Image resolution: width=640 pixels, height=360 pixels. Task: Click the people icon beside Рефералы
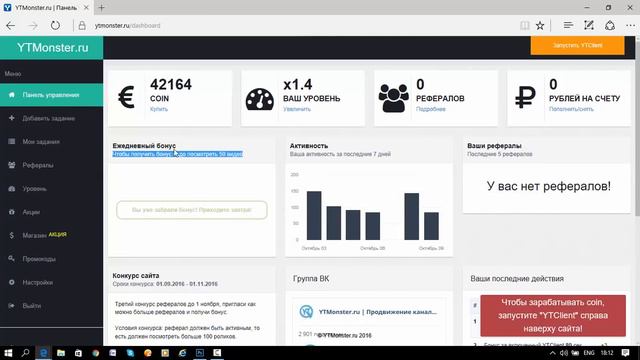coord(11,165)
